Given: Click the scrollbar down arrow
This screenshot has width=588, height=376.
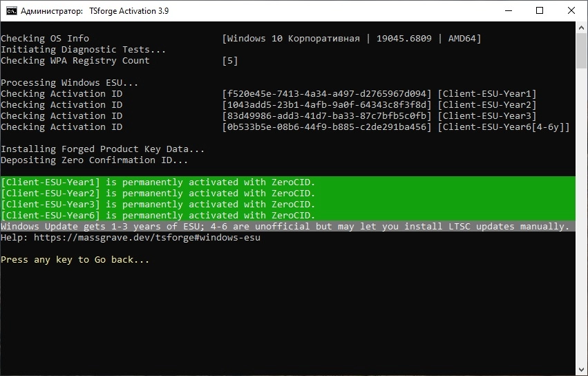Looking at the screenshot, I should 581,370.
